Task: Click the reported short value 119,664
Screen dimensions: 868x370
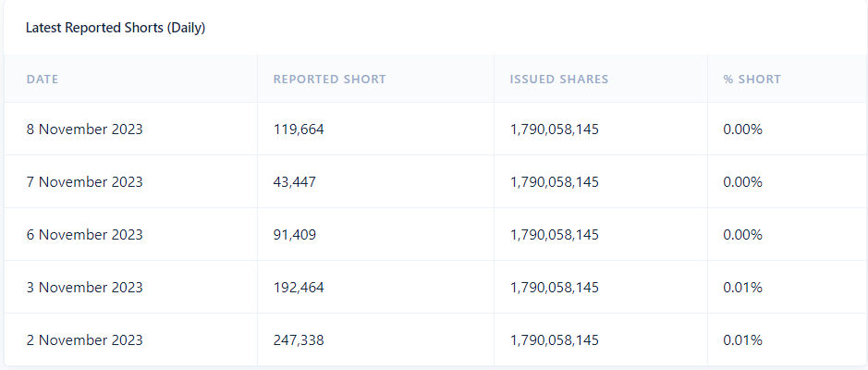Action: coord(299,129)
